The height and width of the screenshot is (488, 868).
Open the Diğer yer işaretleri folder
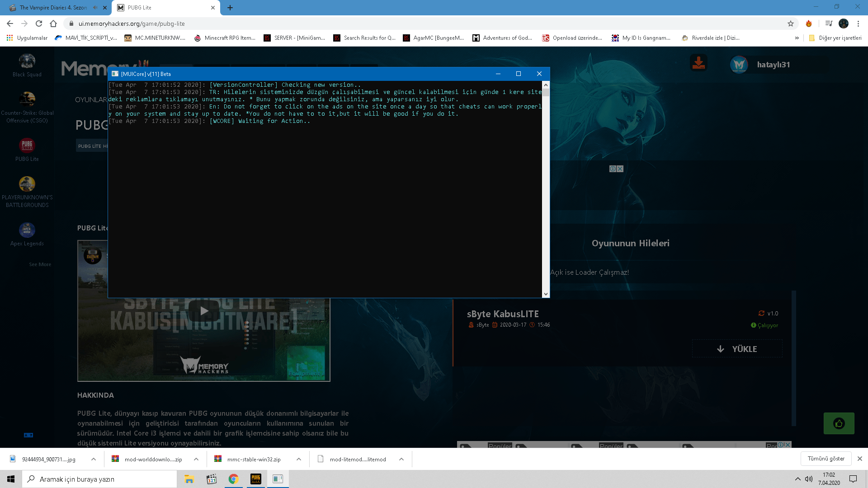(x=835, y=38)
